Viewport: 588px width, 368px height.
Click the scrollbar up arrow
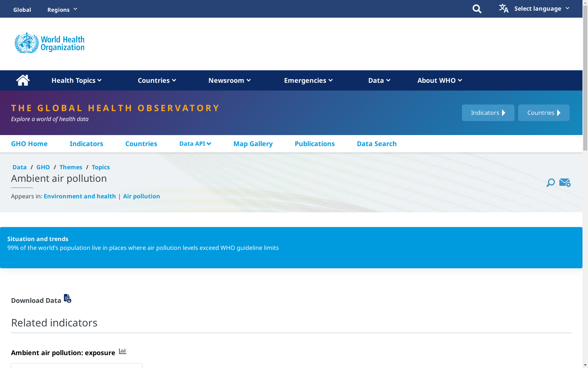(585, 2)
